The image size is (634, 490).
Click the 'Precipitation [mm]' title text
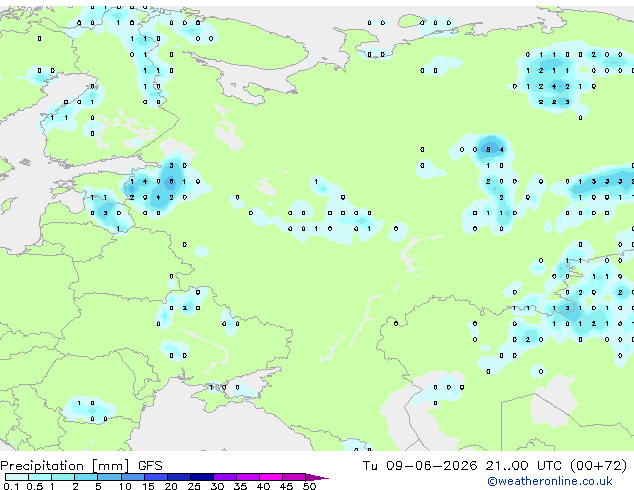[65, 466]
